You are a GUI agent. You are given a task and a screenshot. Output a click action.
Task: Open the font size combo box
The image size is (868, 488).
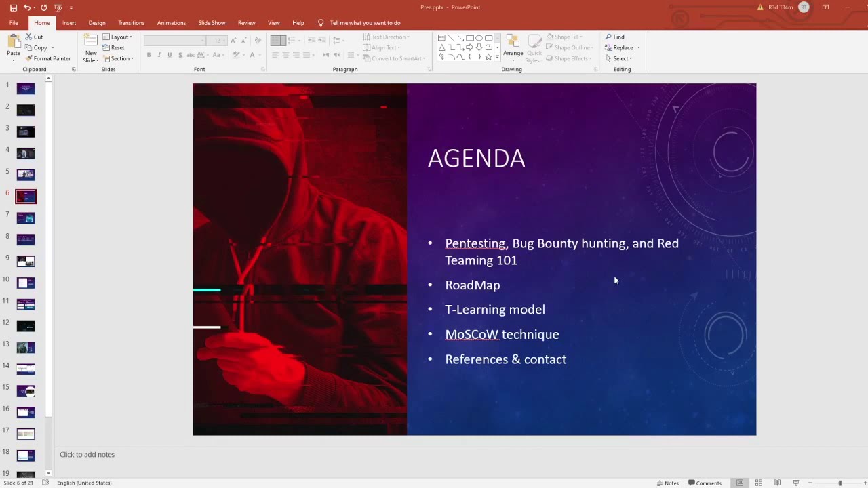[x=218, y=41]
